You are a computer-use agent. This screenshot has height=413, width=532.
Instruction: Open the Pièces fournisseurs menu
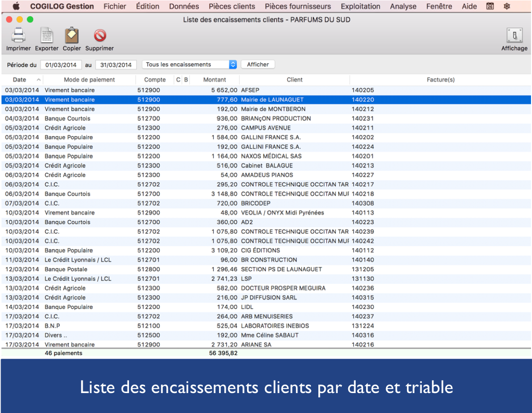[297, 6]
